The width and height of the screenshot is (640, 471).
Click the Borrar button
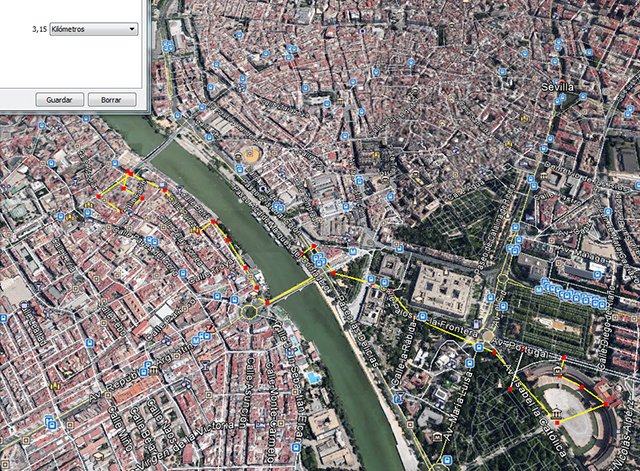(x=111, y=100)
